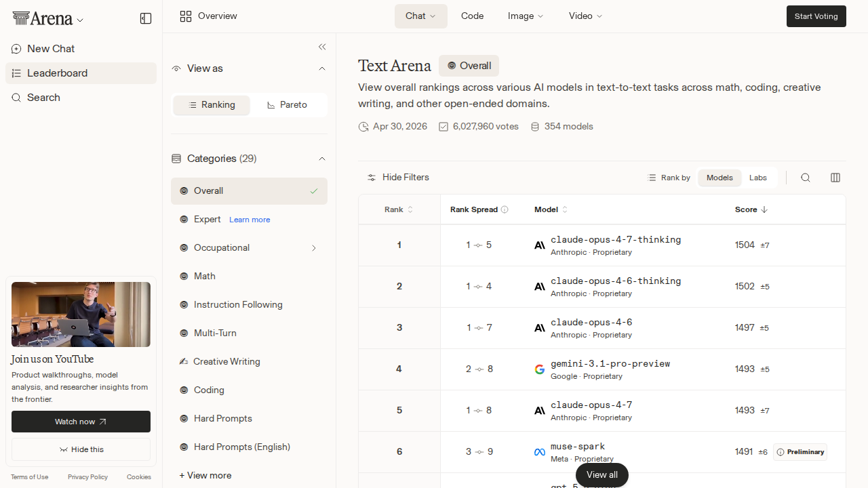Click the View as eye icon
Viewport: 868px width, 488px height.
point(176,68)
